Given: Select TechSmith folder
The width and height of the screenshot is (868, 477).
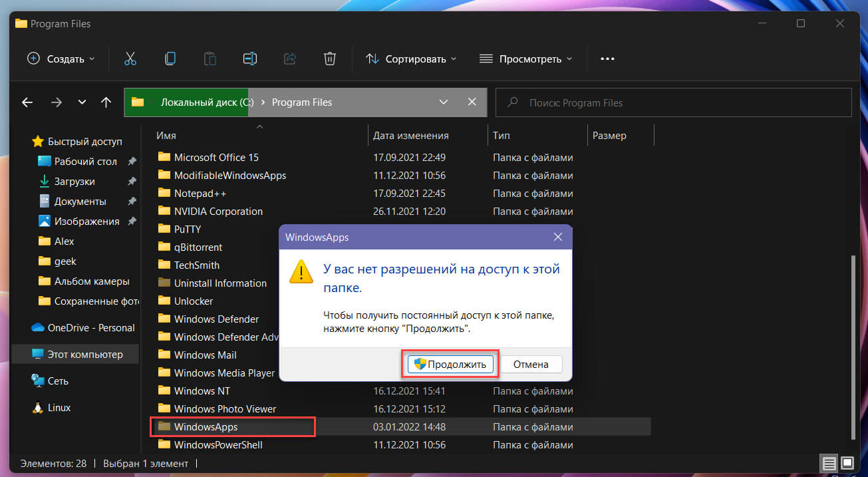Looking at the screenshot, I should tap(197, 265).
